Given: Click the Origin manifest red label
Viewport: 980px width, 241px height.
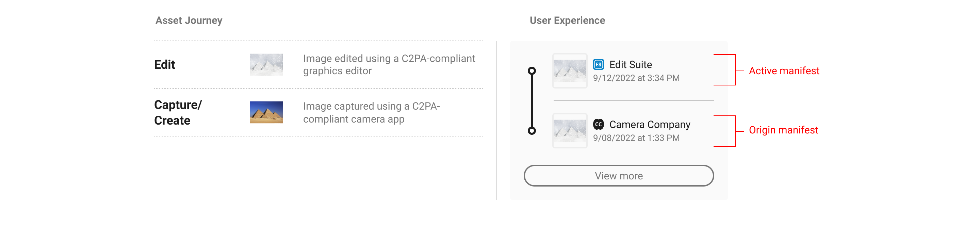Looking at the screenshot, I should (783, 130).
